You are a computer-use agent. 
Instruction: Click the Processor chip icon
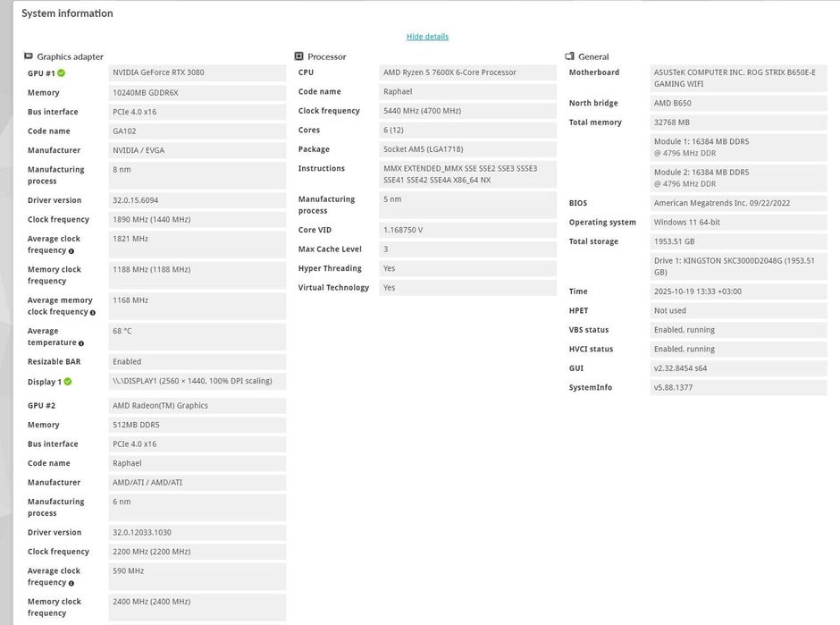point(299,55)
